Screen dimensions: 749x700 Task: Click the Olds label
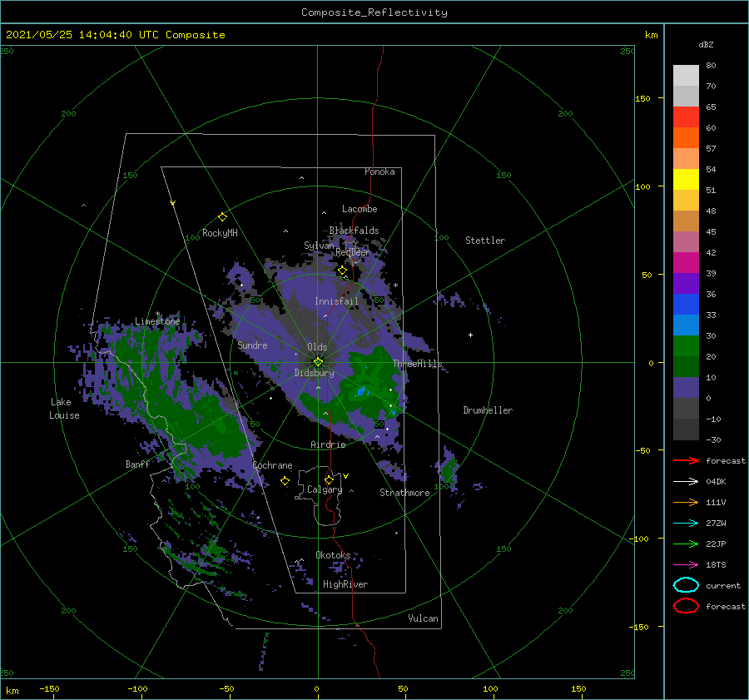coord(317,347)
